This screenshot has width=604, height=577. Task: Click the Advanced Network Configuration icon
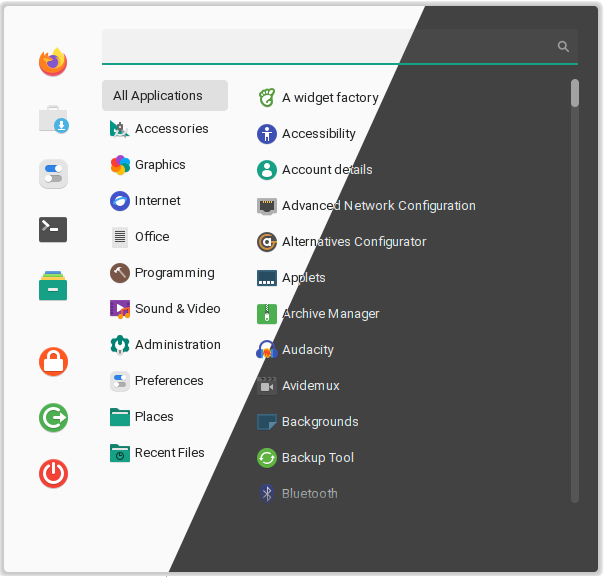tap(267, 206)
